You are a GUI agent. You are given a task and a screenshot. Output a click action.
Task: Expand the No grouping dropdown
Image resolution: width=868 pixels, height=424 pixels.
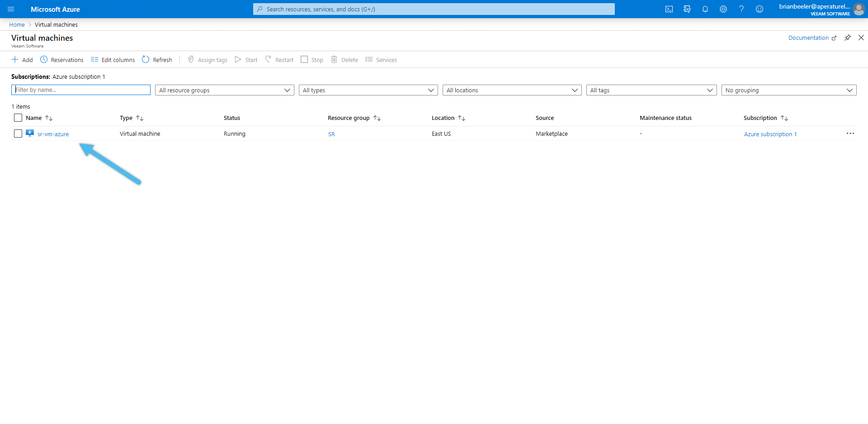[789, 90]
